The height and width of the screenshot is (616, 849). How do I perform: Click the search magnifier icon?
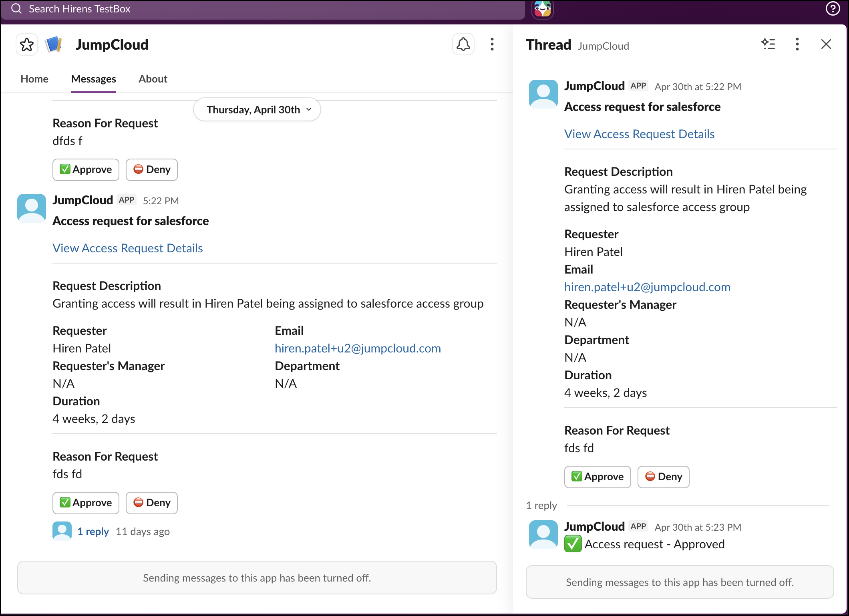[x=16, y=8]
